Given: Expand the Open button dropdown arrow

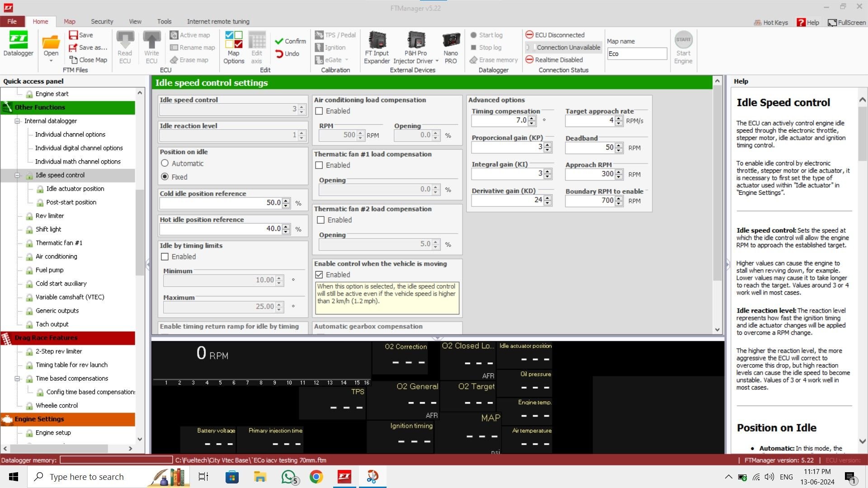Looking at the screenshot, I should click(x=51, y=61).
